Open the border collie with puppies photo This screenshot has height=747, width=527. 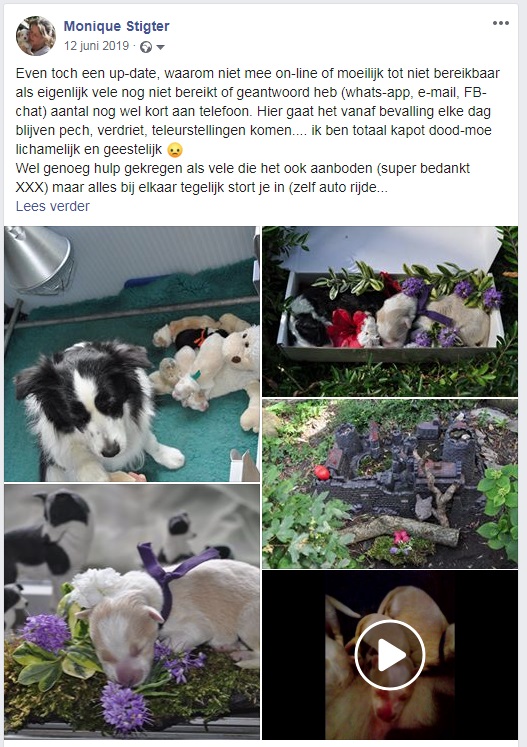(x=132, y=354)
